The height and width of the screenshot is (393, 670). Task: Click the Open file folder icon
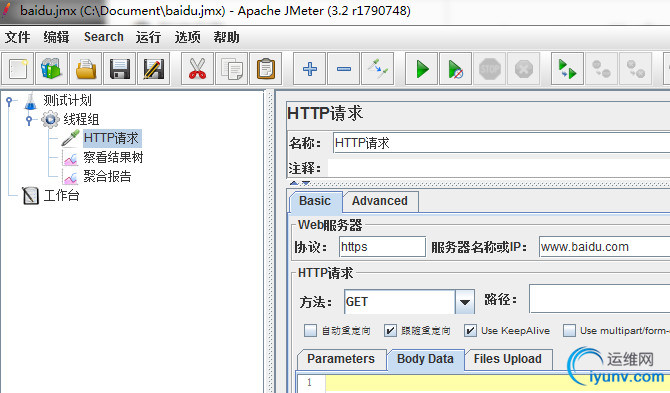point(85,69)
